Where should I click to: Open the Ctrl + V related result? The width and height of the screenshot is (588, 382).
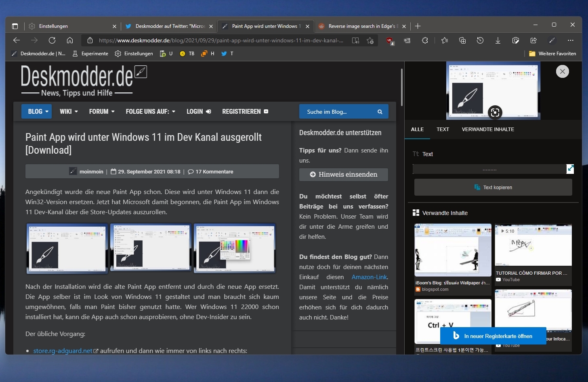[x=453, y=326]
